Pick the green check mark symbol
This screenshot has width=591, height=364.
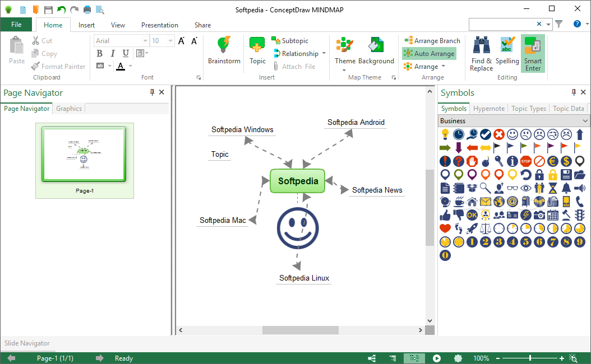click(x=486, y=134)
